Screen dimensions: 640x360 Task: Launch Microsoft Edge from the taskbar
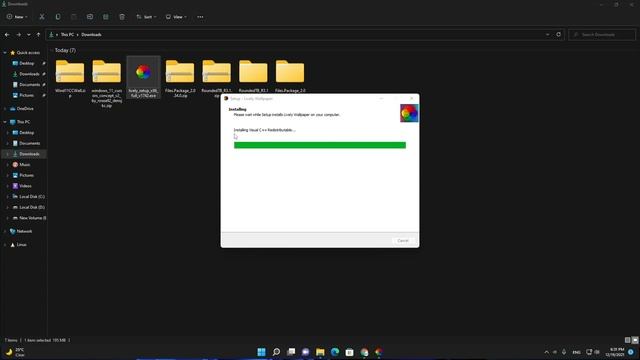pyautogui.click(x=335, y=352)
